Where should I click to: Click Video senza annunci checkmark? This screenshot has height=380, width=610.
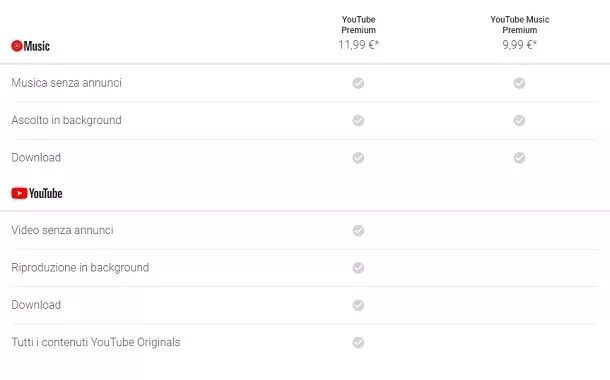point(358,230)
